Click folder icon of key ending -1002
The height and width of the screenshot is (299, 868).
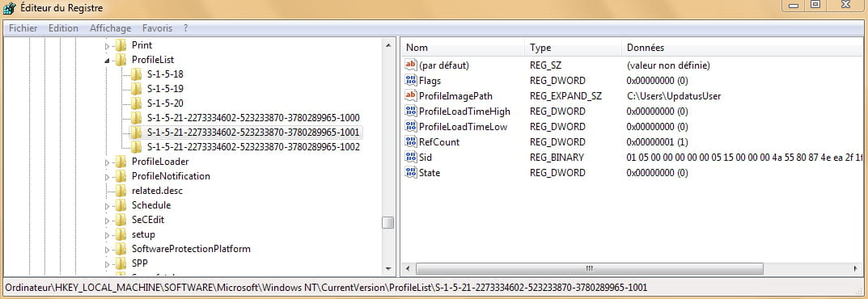pos(136,147)
